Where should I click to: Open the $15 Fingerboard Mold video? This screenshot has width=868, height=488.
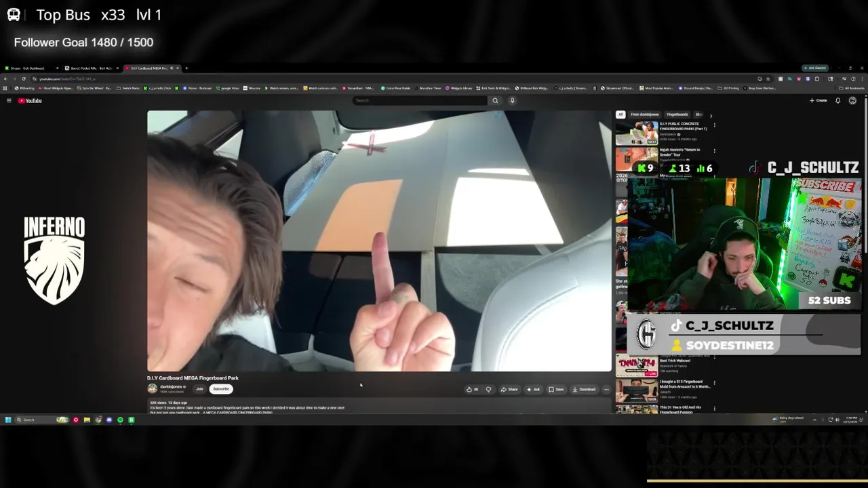point(637,390)
